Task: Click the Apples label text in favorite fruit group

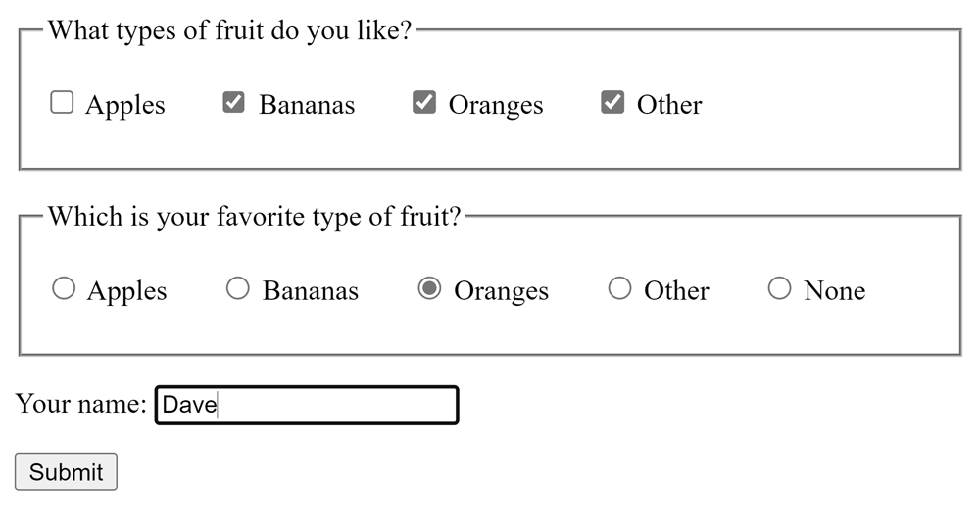Action: (x=127, y=291)
